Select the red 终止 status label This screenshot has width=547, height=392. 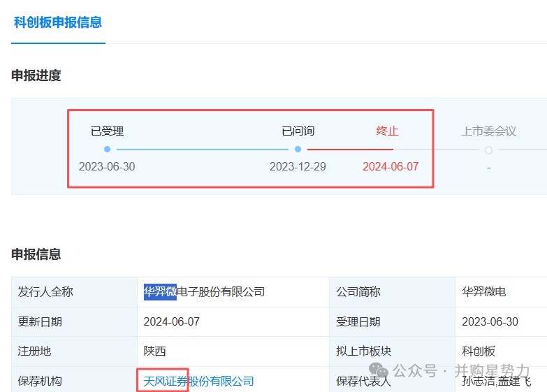click(x=388, y=131)
